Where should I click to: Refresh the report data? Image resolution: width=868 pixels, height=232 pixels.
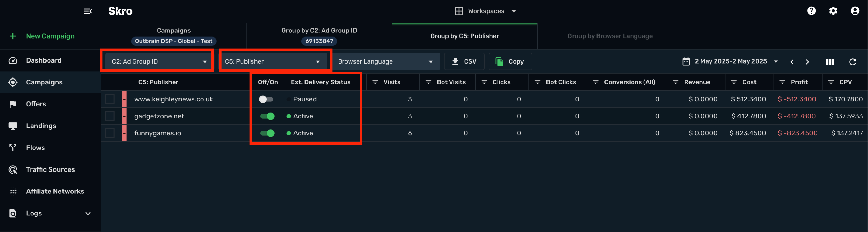(x=853, y=62)
